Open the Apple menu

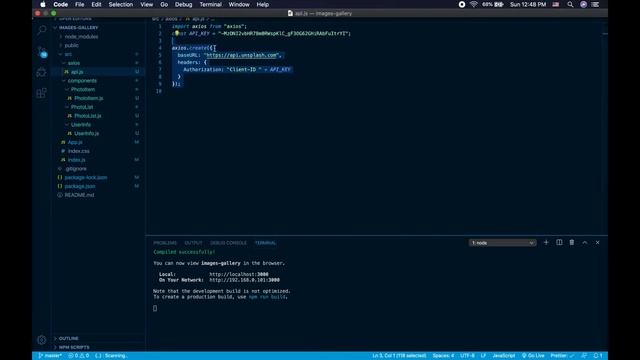43,4
